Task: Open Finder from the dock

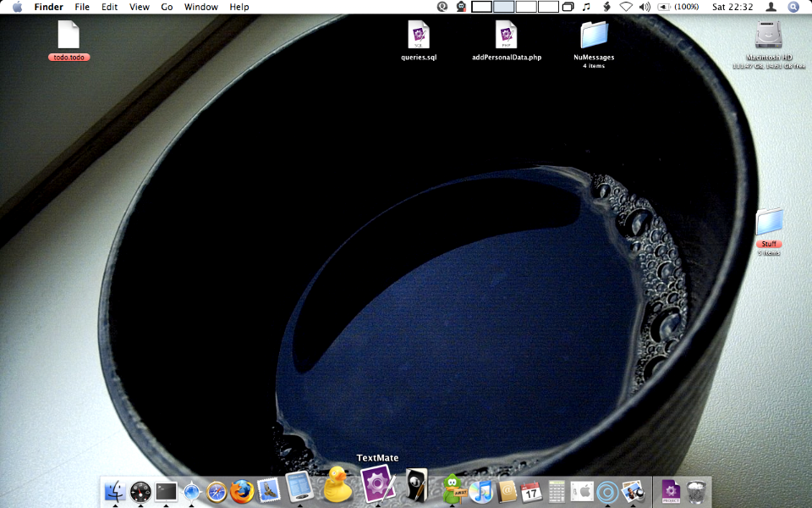Action: (115, 491)
